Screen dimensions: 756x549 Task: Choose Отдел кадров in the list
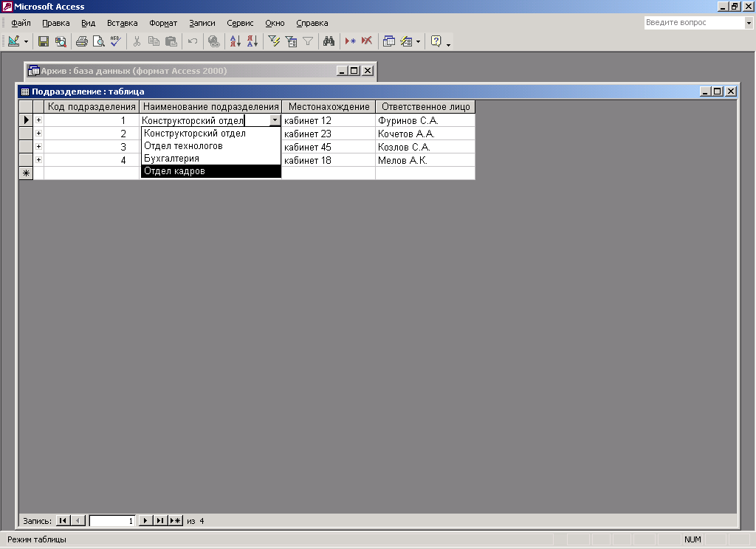[210, 171]
